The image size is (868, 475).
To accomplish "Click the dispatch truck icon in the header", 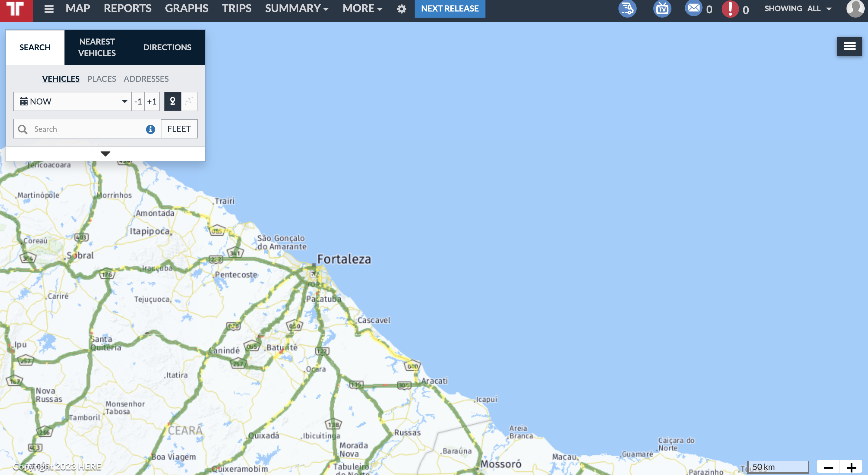I will pos(627,9).
